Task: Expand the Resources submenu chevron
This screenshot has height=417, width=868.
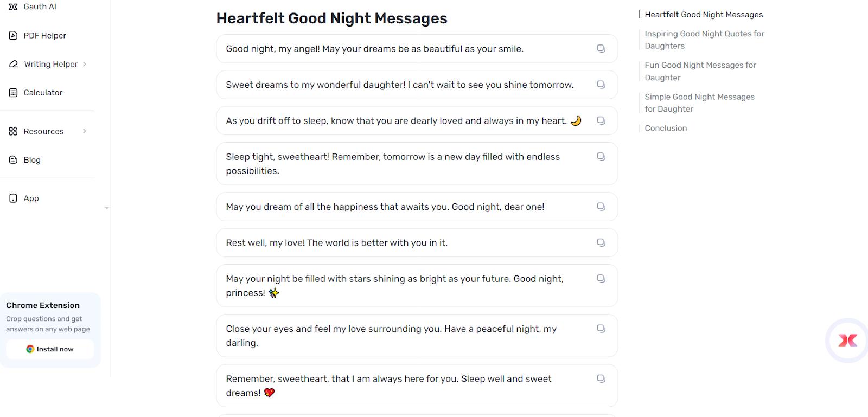Action: coord(85,131)
